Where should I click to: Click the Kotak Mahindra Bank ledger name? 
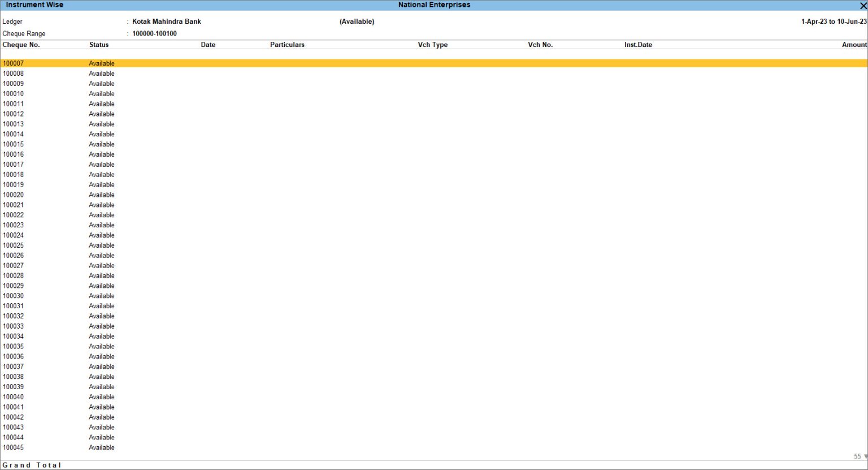(167, 21)
